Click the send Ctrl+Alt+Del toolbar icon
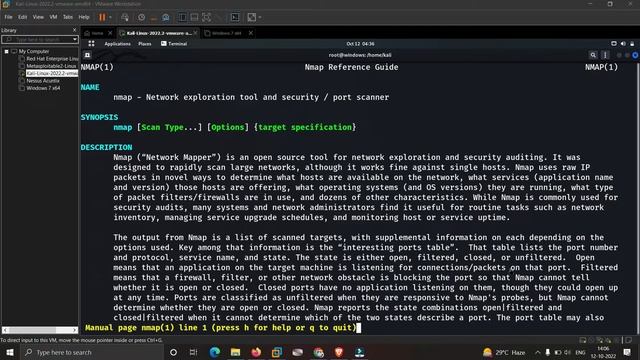Screen dimensions: 640x360 pos(125,17)
